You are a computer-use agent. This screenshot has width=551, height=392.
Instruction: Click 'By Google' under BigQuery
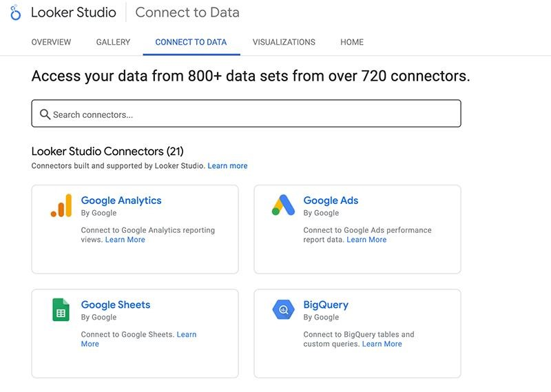coord(321,317)
